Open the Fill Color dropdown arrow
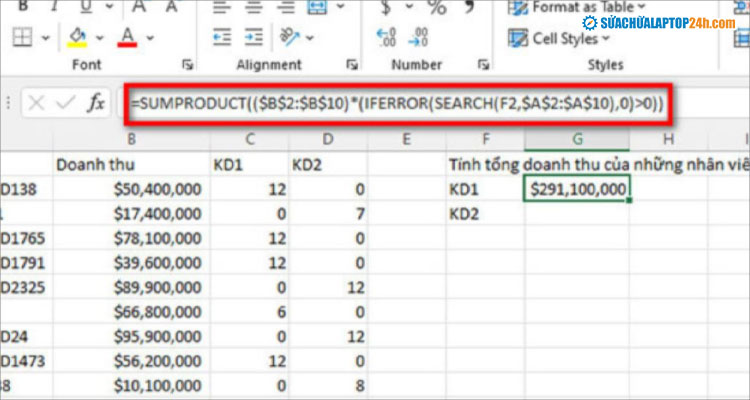 pyautogui.click(x=99, y=37)
